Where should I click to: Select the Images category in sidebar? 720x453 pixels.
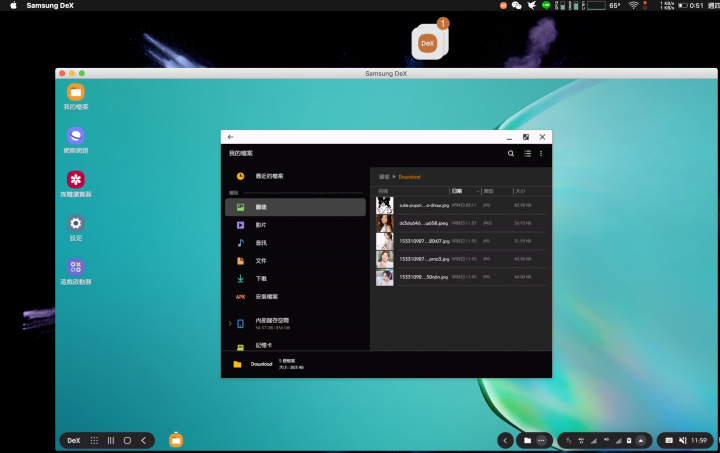pyautogui.click(x=295, y=207)
